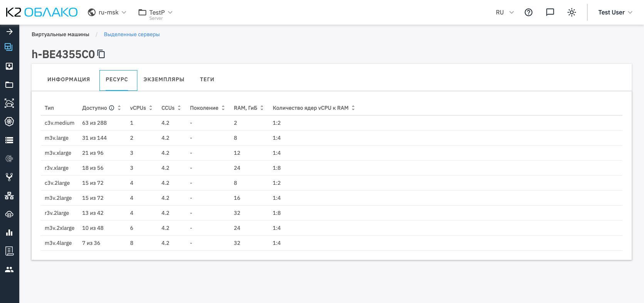
Task: Open the Теги tab
Action: pyautogui.click(x=207, y=79)
